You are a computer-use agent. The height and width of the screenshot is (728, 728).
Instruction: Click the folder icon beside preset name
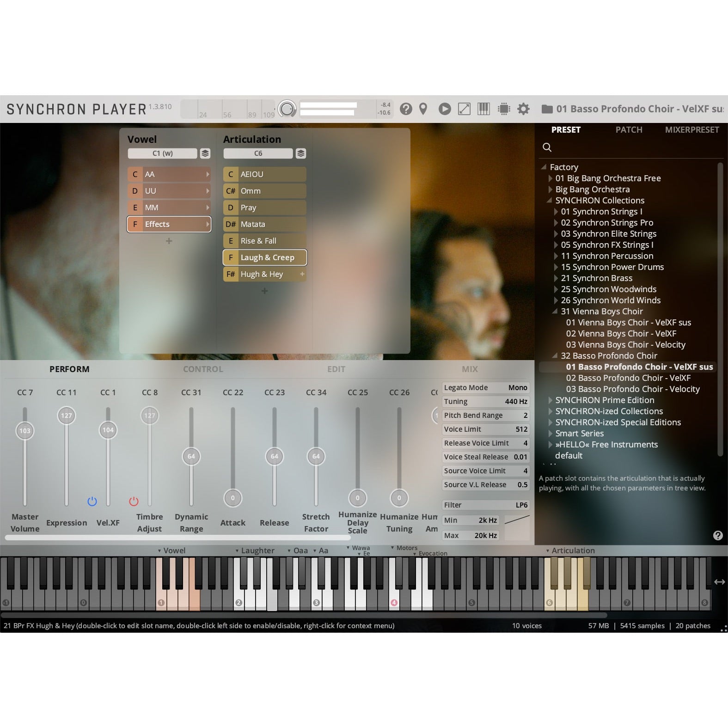tap(547, 109)
